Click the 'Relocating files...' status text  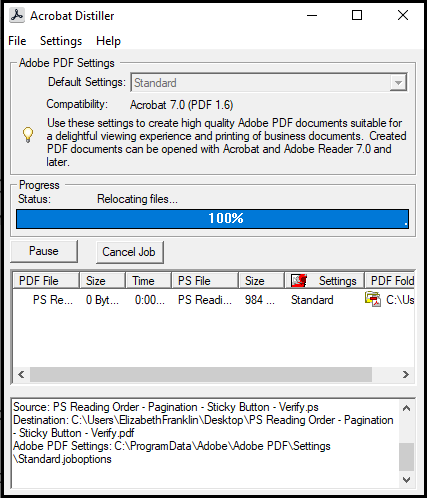(x=137, y=199)
